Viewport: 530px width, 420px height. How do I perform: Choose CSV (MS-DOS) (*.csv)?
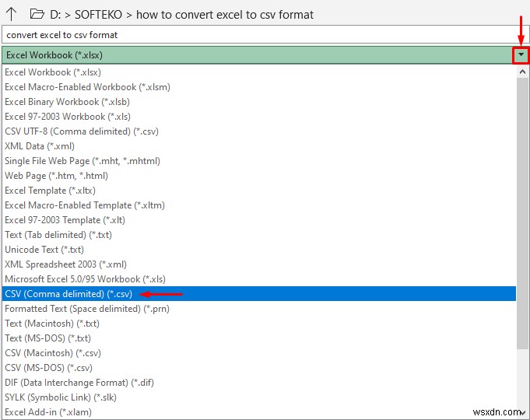(259, 368)
